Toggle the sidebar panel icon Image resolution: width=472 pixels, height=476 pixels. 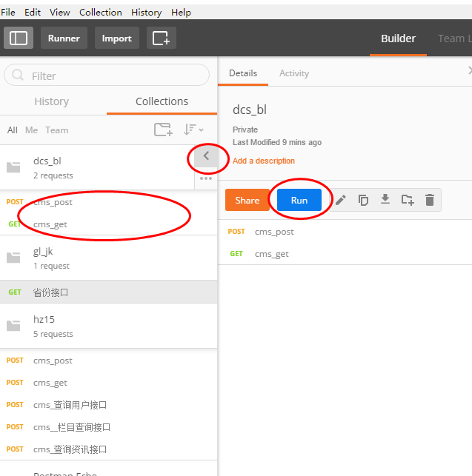point(19,38)
